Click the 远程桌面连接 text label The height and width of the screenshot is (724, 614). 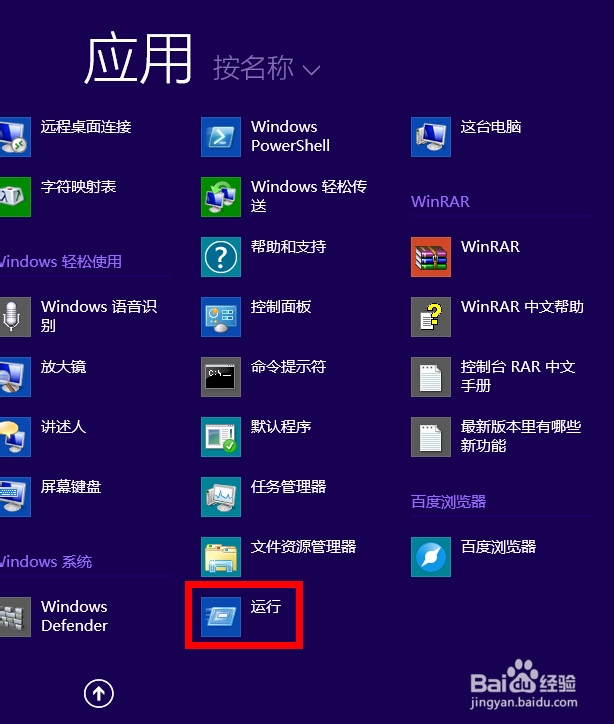86,127
